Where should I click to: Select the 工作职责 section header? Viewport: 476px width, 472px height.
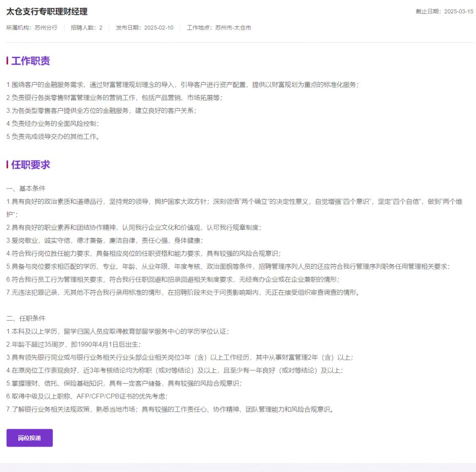[29, 61]
